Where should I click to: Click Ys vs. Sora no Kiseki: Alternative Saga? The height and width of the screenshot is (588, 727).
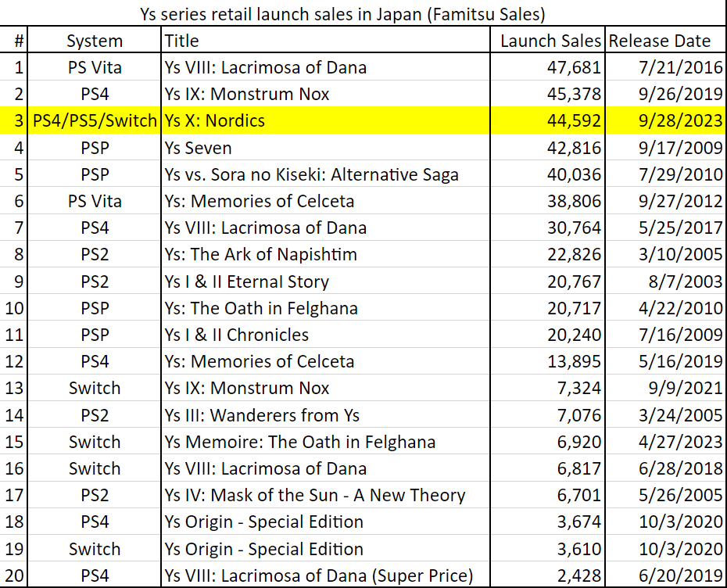312,174
